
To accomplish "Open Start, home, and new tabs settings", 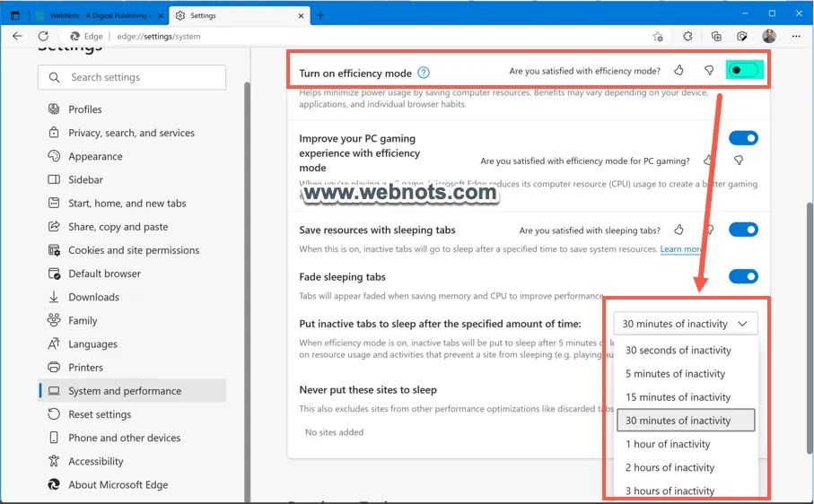I will (x=132, y=204).
